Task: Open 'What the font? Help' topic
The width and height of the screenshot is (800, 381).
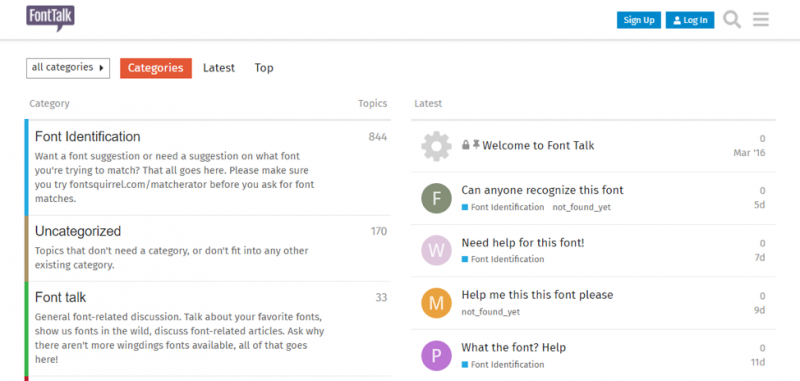Action: [514, 347]
